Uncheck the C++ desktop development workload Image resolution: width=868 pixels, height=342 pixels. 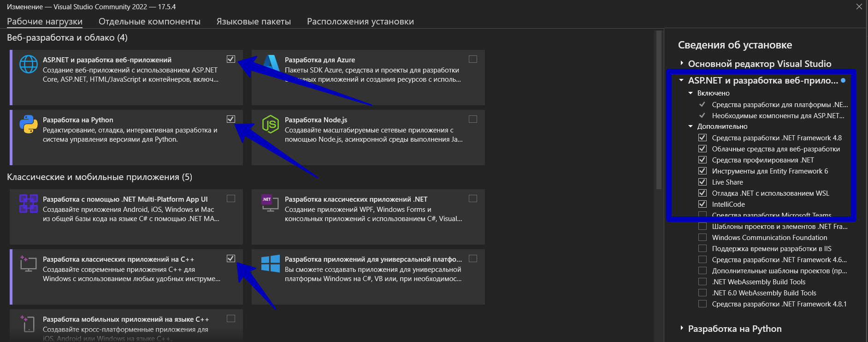click(x=231, y=258)
